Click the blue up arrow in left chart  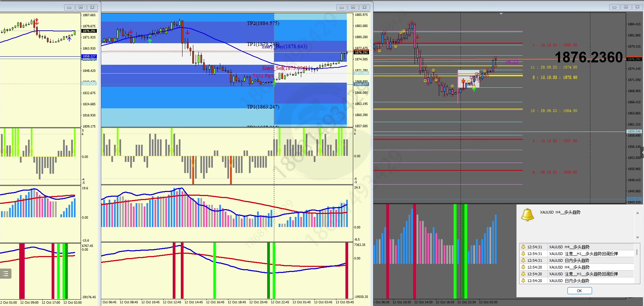[x=69, y=38]
